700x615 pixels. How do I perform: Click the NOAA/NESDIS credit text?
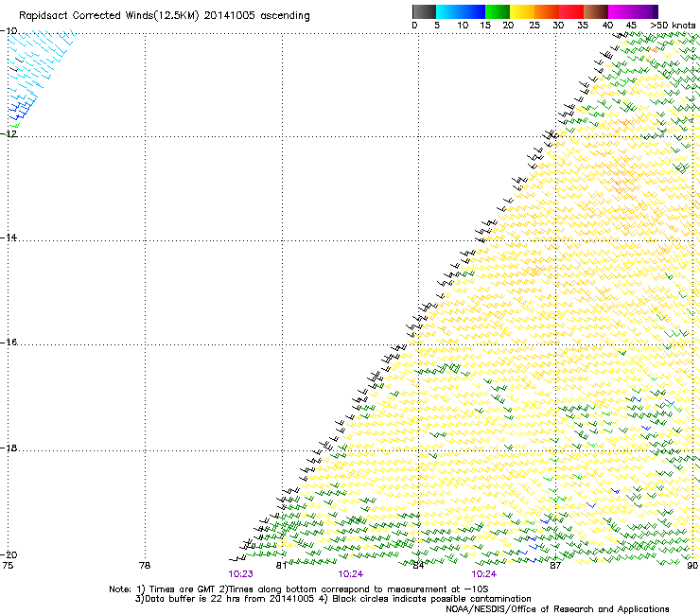tap(557, 609)
